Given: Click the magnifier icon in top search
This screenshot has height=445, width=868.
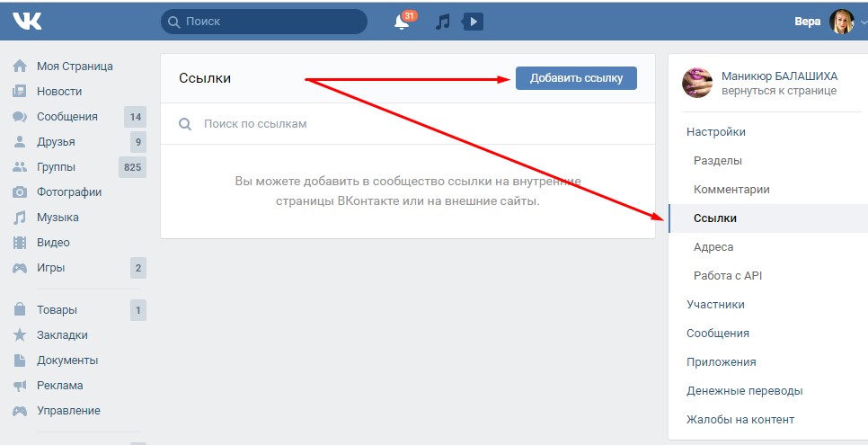Looking at the screenshot, I should coord(173,22).
